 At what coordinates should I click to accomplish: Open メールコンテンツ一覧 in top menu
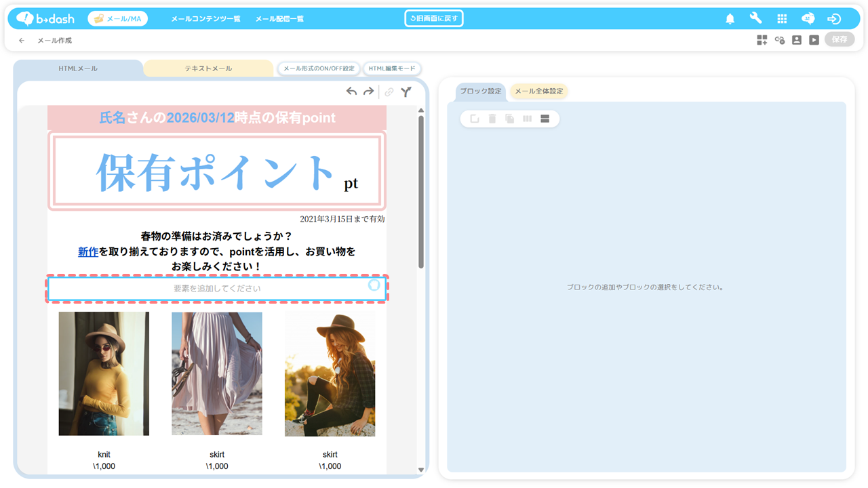click(x=205, y=19)
